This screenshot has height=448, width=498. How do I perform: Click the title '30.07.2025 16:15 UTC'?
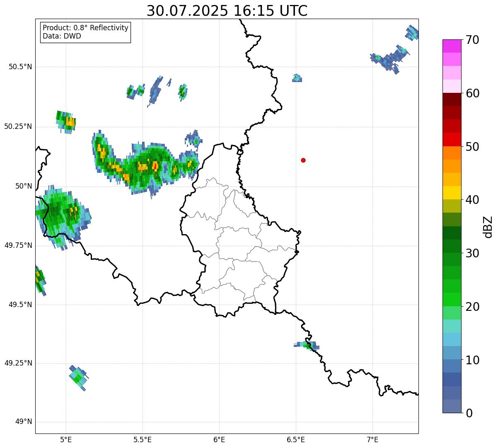pos(227,11)
